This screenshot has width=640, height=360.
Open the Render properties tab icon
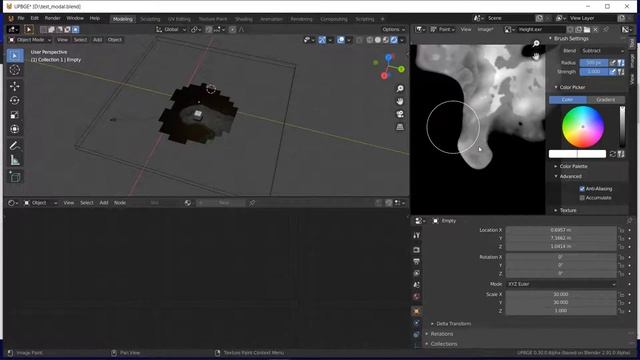[x=416, y=249]
